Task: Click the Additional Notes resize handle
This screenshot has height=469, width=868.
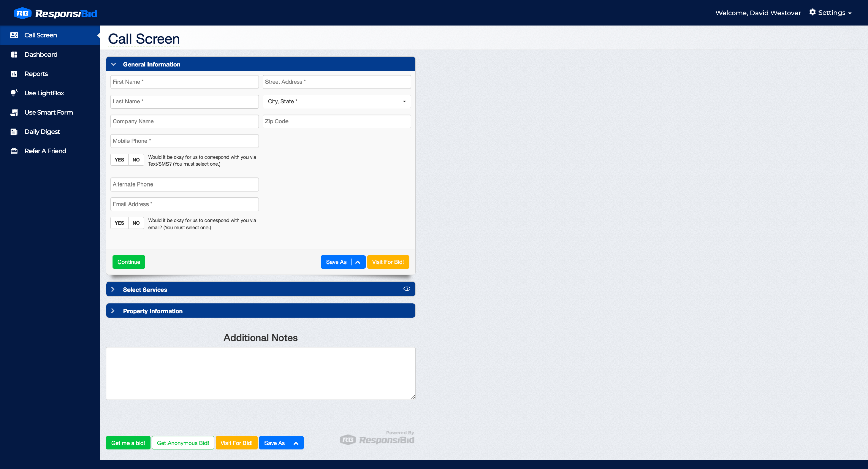Action: 412,397
